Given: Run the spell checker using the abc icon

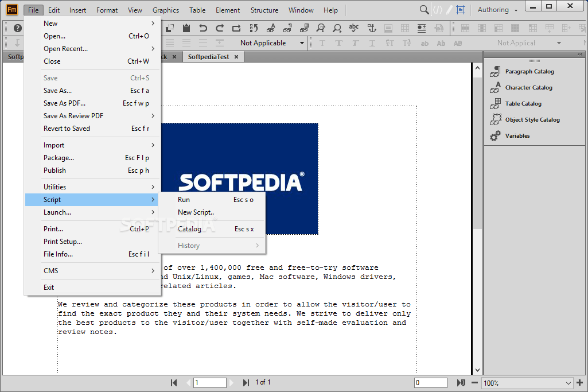Looking at the screenshot, I should coord(353,27).
